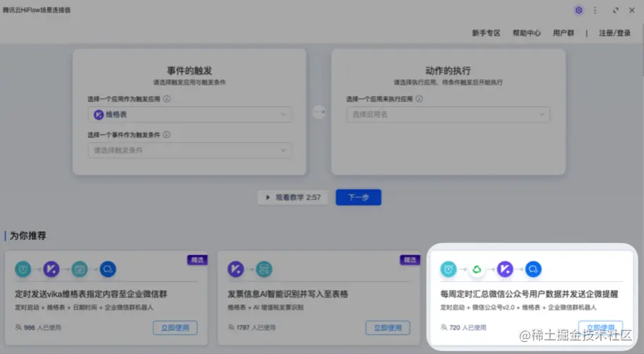Open the 定时发送vika维格表指定内容至企业微信群 template title
Image resolution: width=644 pixels, height=354 pixels.
tap(91, 294)
